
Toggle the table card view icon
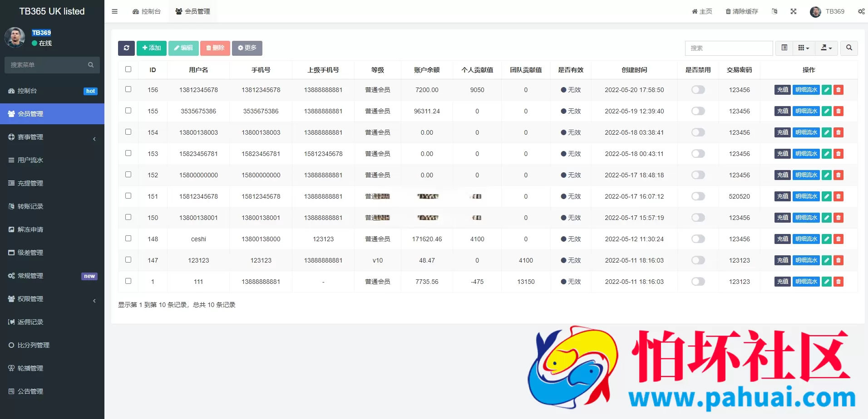[784, 48]
